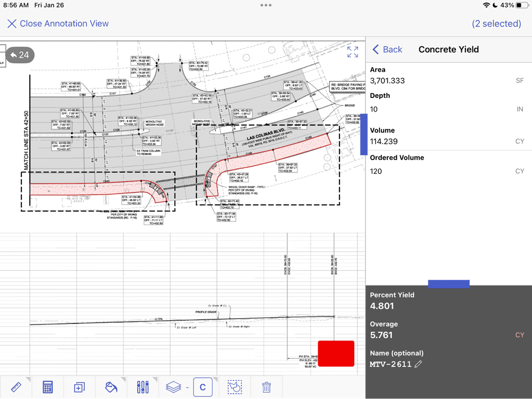The height and width of the screenshot is (399, 532).
Task: Open the layer C selector
Action: click(202, 387)
